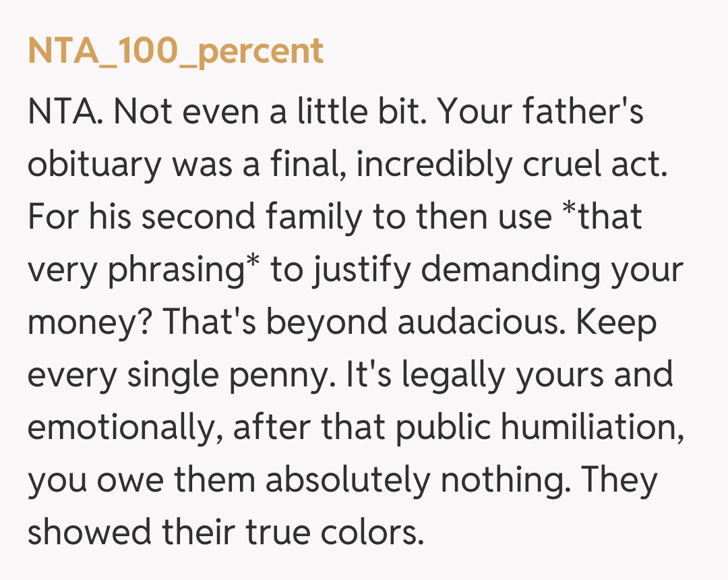Image resolution: width=728 pixels, height=580 pixels.
Task: Click the phrase "incredibly cruel act"
Action: click(510, 164)
